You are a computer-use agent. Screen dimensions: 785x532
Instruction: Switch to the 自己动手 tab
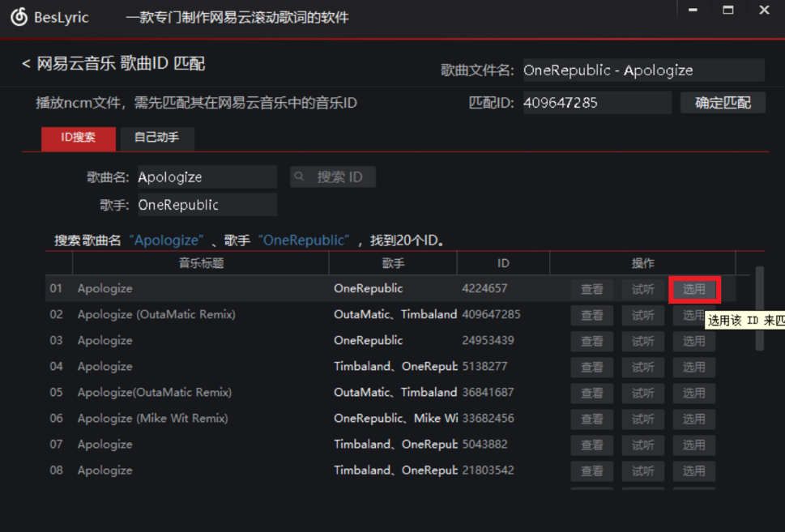point(157,138)
